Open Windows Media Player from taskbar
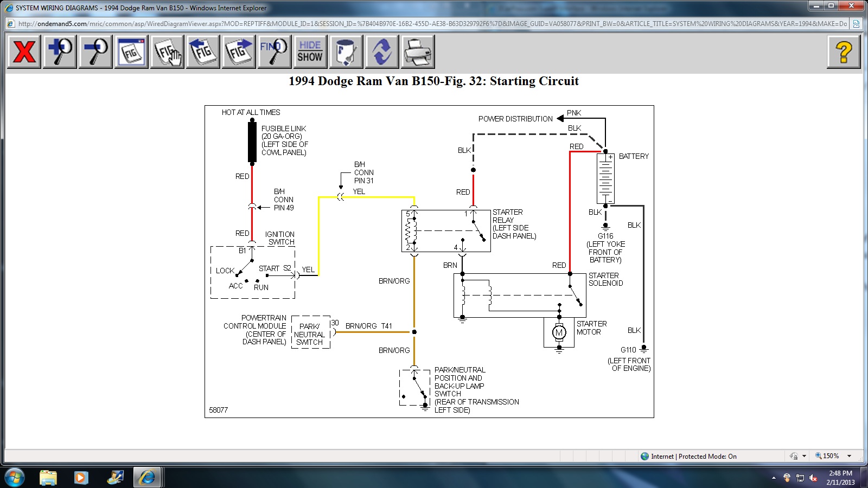The width and height of the screenshot is (868, 488). pyautogui.click(x=81, y=477)
